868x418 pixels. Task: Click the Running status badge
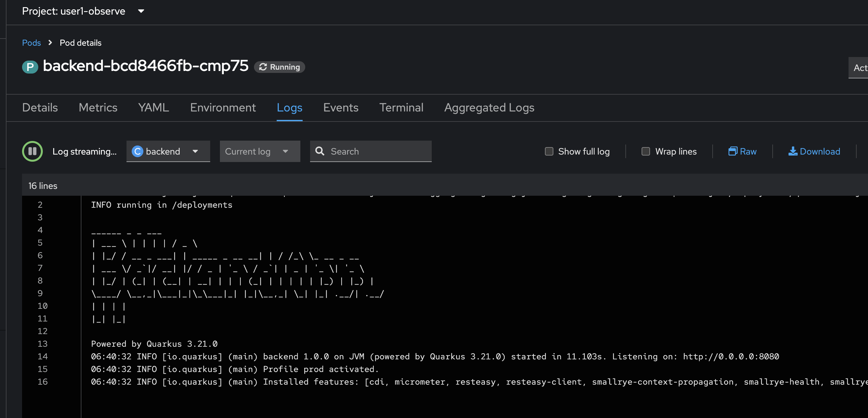(x=279, y=67)
